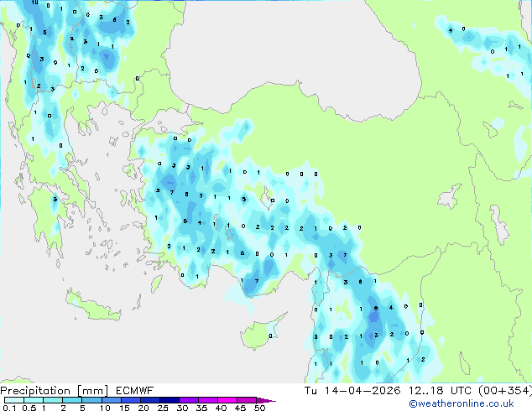Click the legend label "50"
The height and width of the screenshot is (411, 532).
point(259,408)
